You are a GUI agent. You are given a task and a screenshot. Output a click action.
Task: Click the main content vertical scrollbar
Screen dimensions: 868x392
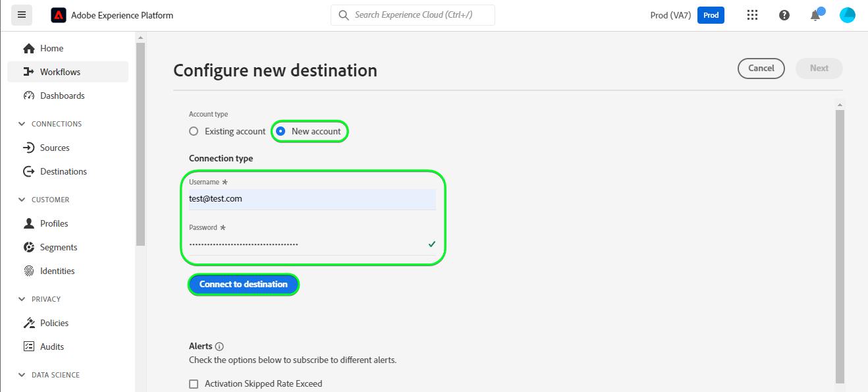point(839,244)
